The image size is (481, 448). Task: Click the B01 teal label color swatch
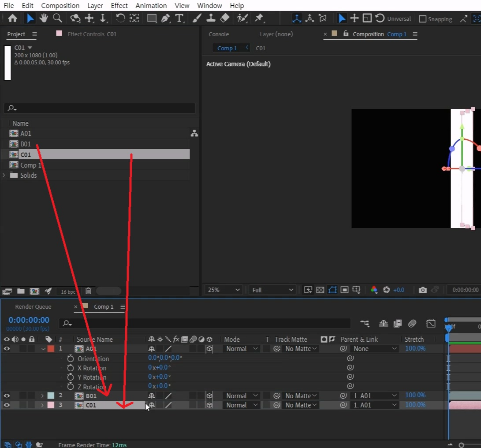pos(51,396)
